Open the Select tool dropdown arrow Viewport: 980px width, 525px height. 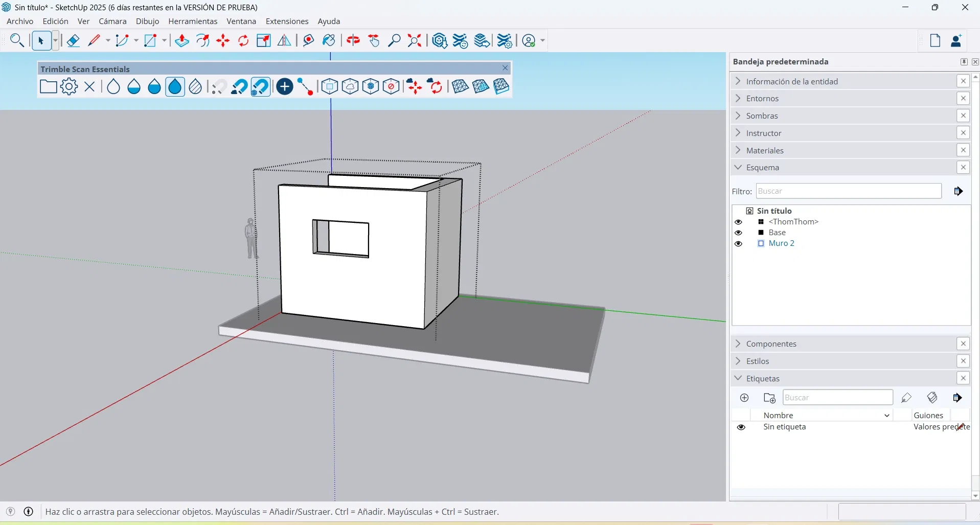click(55, 40)
